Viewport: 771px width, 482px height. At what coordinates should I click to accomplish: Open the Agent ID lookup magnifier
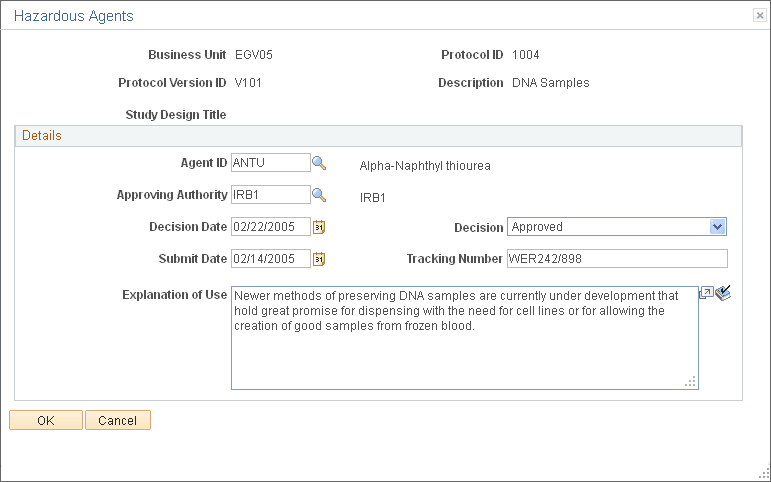[x=319, y=163]
